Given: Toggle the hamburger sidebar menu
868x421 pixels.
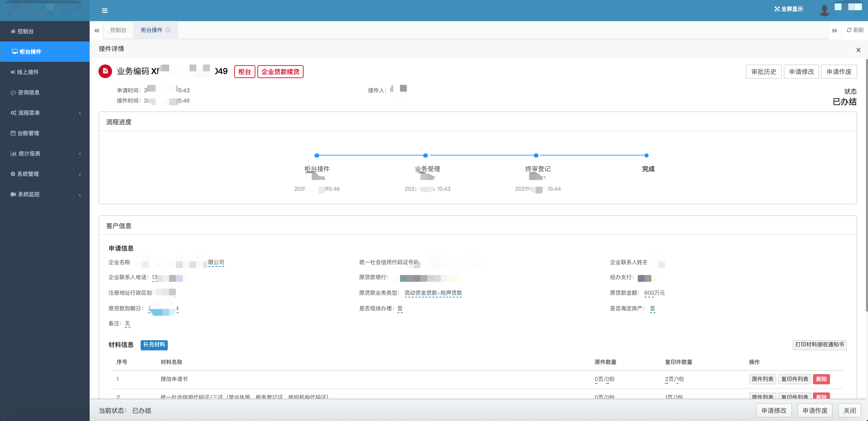Looking at the screenshot, I should 105,11.
